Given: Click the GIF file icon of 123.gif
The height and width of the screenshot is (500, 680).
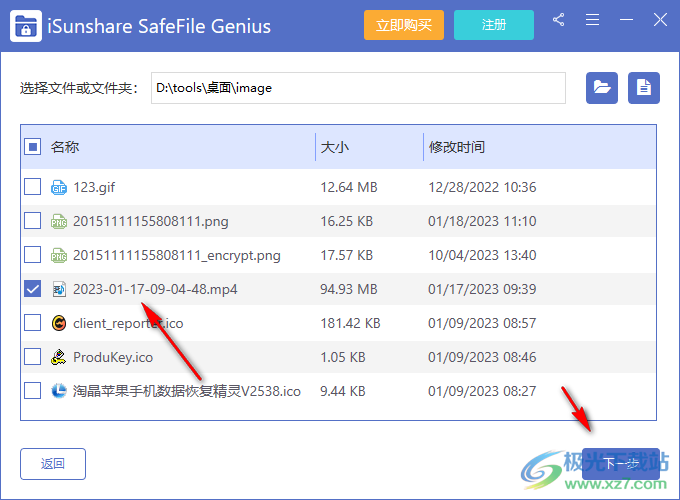Looking at the screenshot, I should [59, 187].
